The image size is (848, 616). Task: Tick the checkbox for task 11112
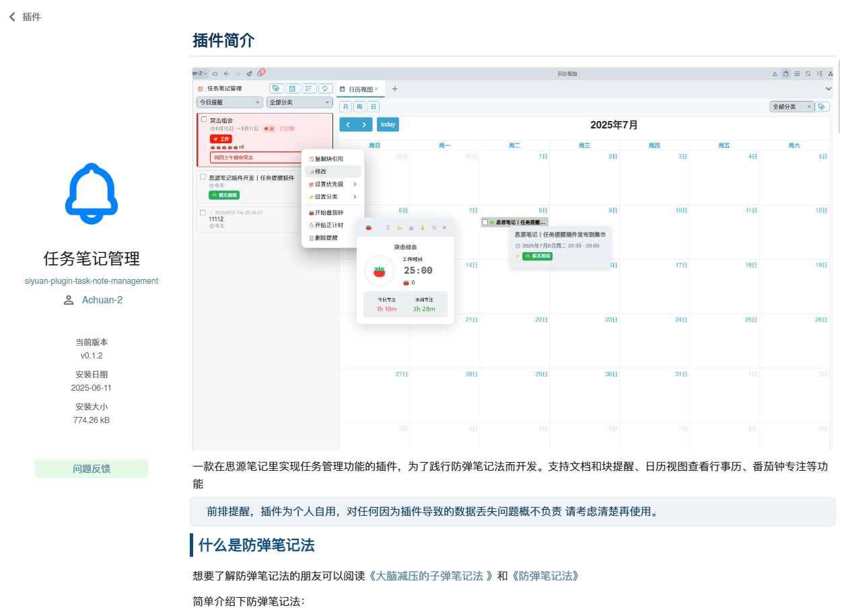pos(203,213)
